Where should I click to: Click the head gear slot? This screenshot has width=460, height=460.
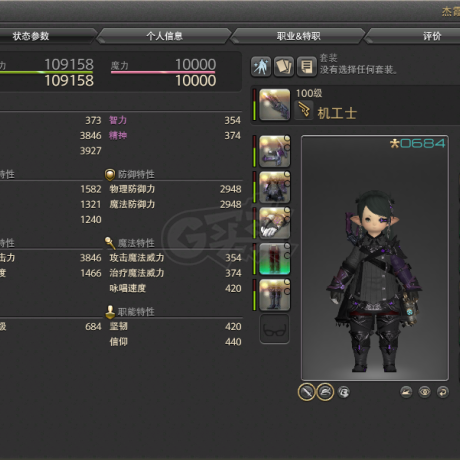pos(275,151)
